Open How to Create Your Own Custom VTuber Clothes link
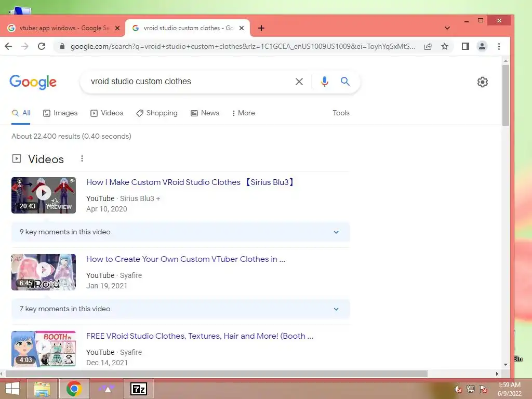This screenshot has width=532, height=399. click(x=185, y=259)
